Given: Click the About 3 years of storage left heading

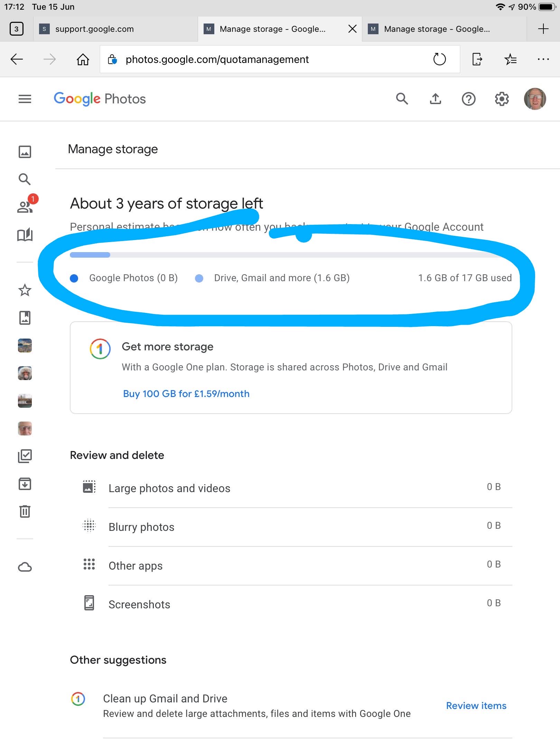Looking at the screenshot, I should pos(167,203).
